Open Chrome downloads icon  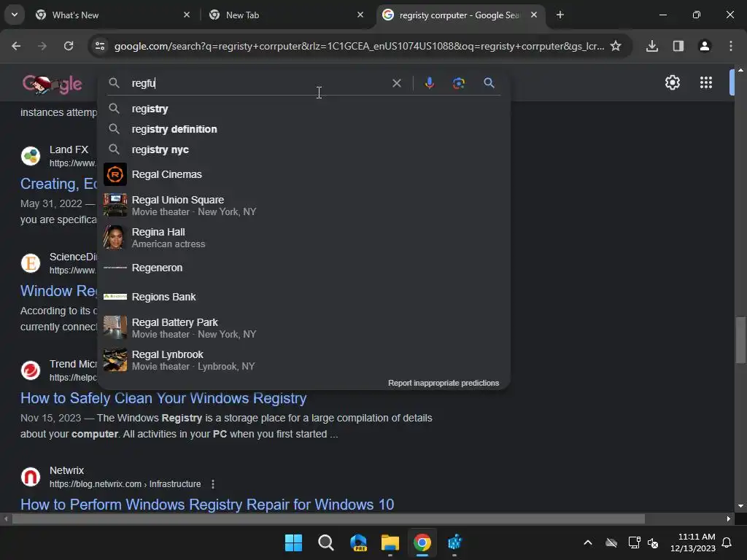pyautogui.click(x=652, y=46)
